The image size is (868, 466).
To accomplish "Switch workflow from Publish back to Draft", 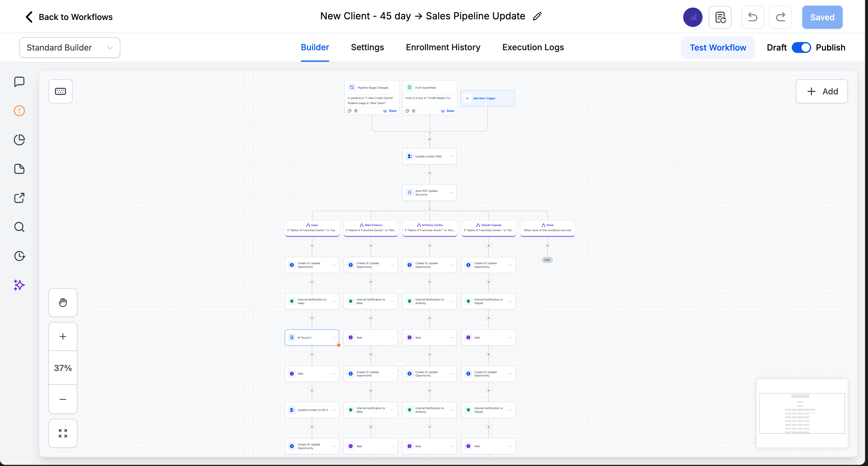I will point(801,48).
